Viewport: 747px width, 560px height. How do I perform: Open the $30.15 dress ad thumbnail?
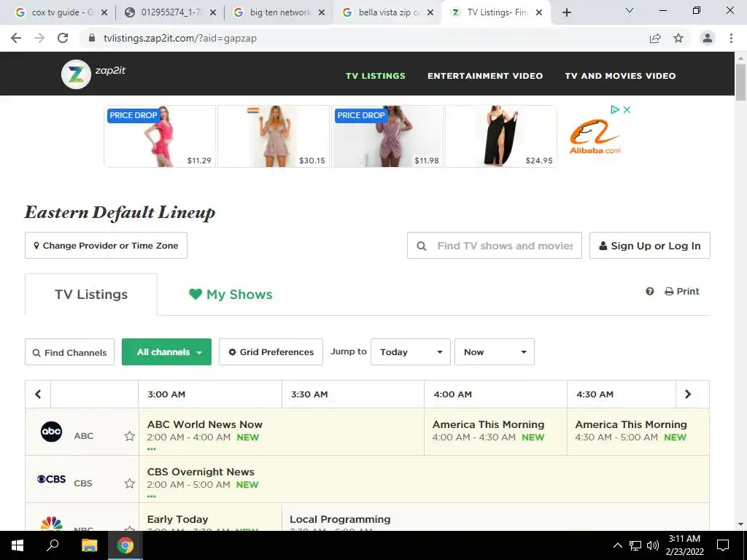point(274,136)
